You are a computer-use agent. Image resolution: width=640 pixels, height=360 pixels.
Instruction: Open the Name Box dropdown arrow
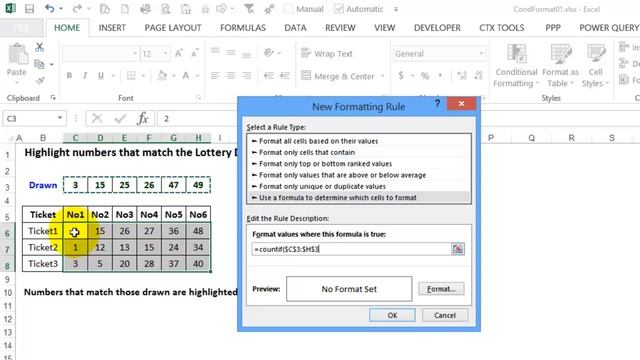60,118
